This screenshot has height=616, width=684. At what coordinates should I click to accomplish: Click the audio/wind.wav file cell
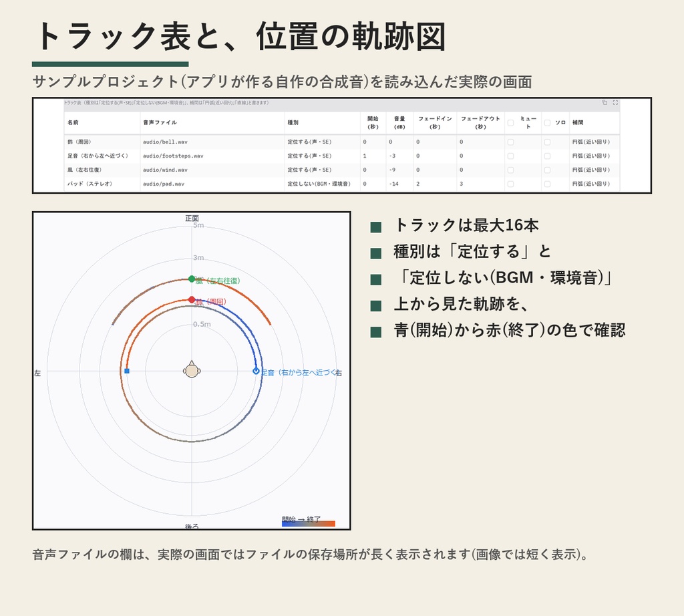pyautogui.click(x=212, y=170)
